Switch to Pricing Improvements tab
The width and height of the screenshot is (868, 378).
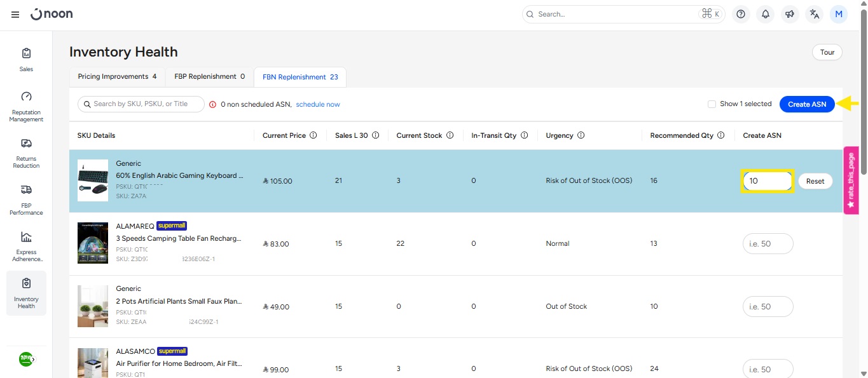(117, 76)
